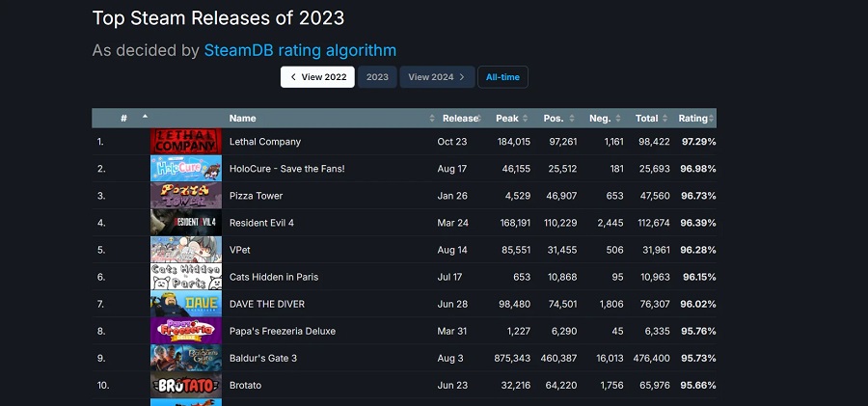Select VPet peak players 85,551

pos(516,251)
